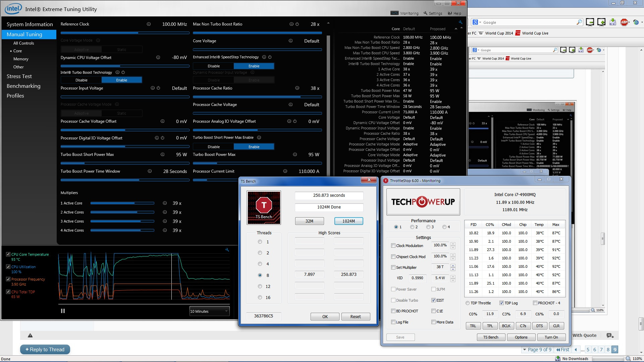Click the search magnifier in the Google box
This screenshot has width=644, height=362.
[579, 22]
